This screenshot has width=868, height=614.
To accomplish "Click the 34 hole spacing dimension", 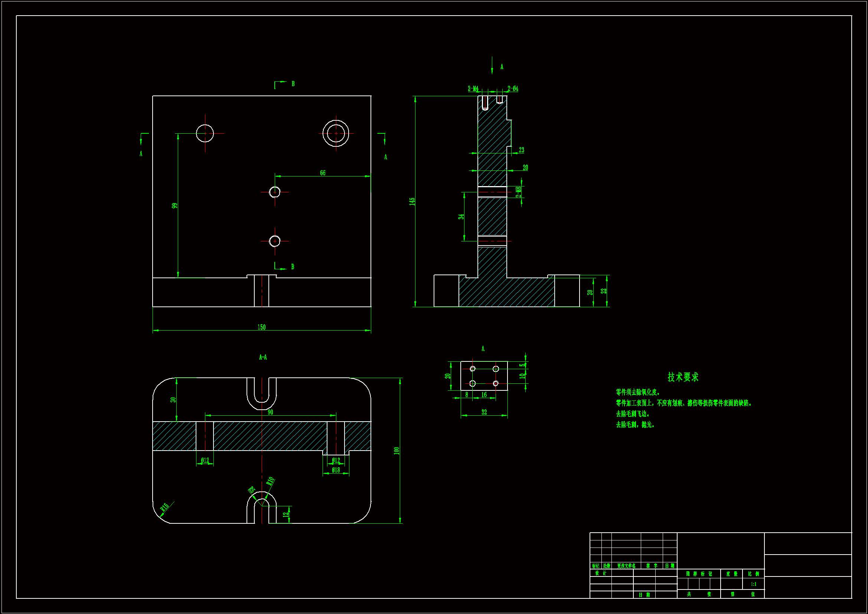I will (x=461, y=217).
